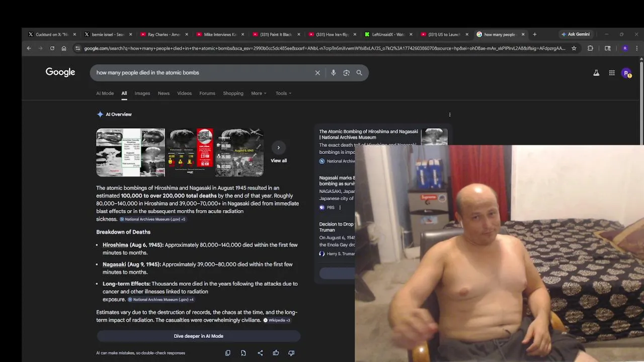Close the 'how many people' tab

[x=523, y=34]
